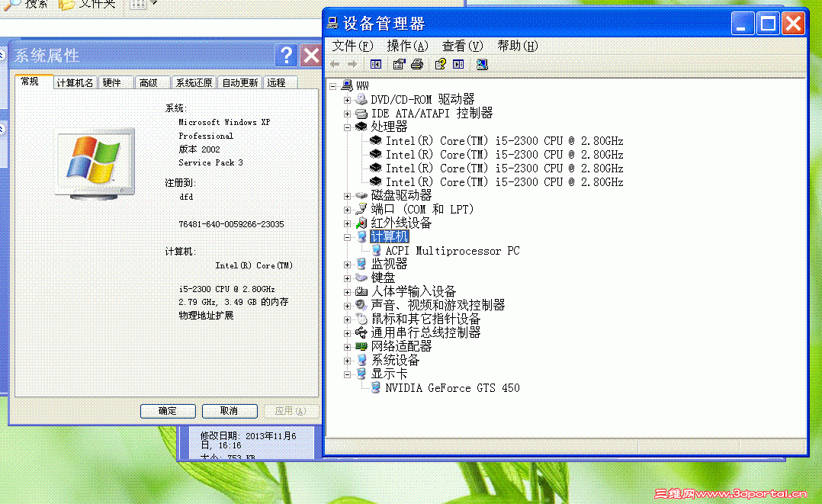Open the 操作(A) menu
The image size is (822, 504).
coord(407,47)
